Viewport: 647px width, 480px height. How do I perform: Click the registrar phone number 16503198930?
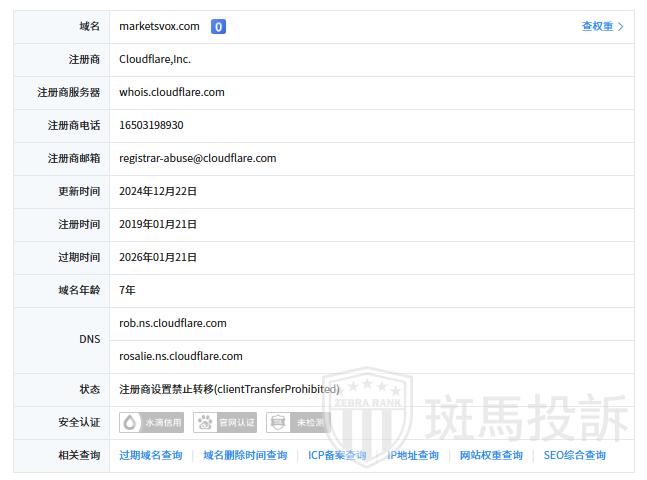coord(151,126)
